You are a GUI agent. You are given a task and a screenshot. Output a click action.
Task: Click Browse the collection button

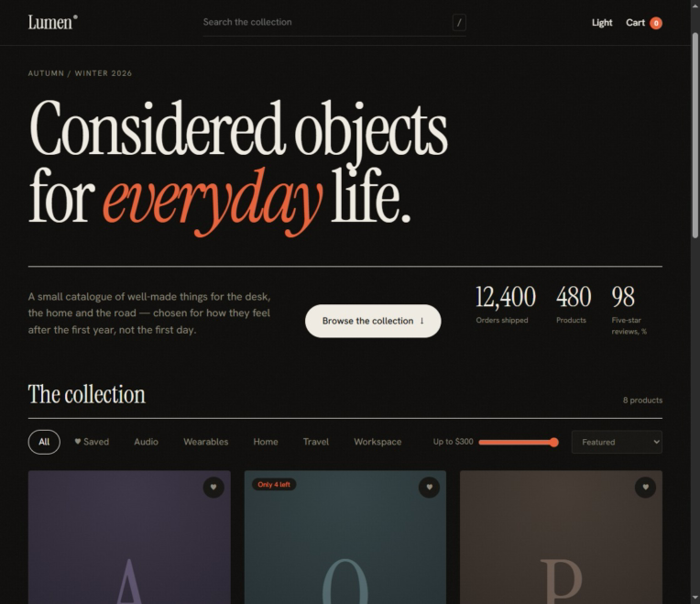(x=373, y=321)
